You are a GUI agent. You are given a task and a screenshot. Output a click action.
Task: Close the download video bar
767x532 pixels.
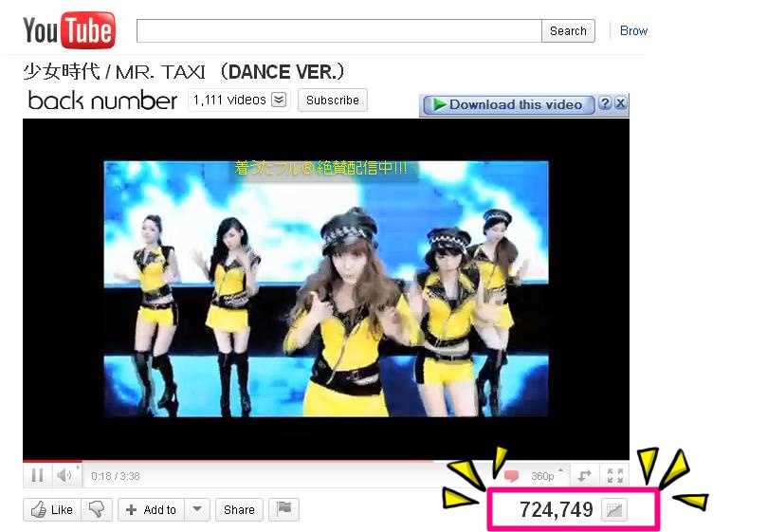(620, 103)
